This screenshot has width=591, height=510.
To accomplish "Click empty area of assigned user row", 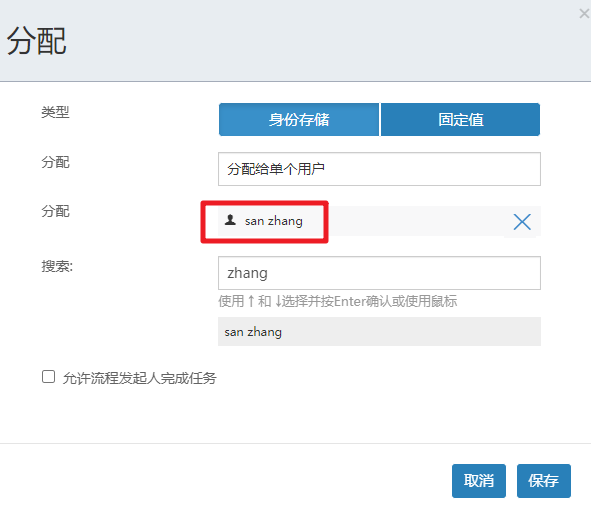I will pos(415,221).
